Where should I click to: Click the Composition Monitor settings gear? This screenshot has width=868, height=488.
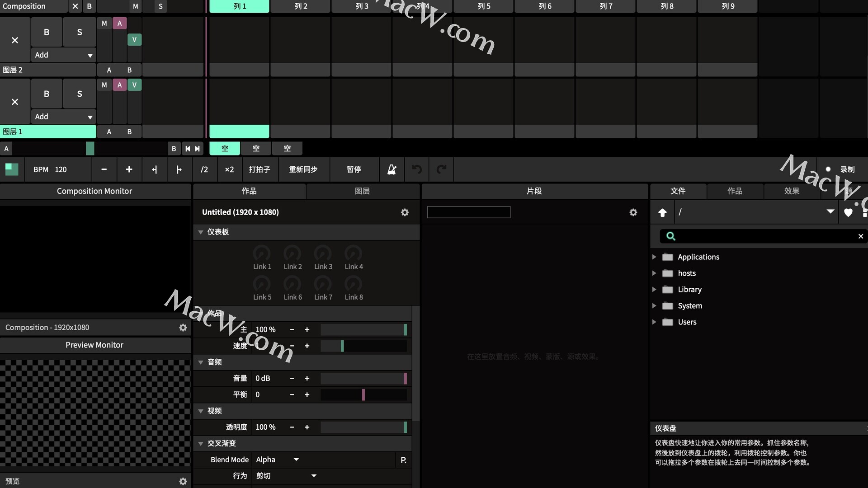tap(183, 328)
